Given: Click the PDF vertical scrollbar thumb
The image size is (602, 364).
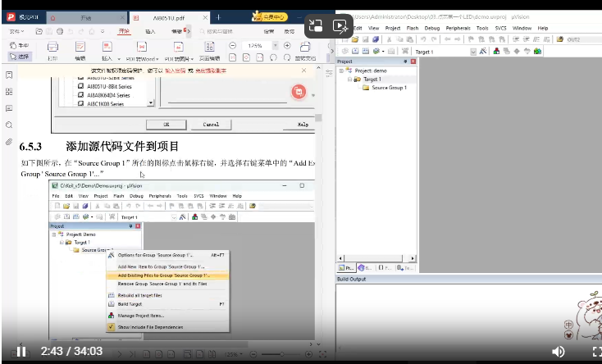Looking at the screenshot, I should (318, 118).
